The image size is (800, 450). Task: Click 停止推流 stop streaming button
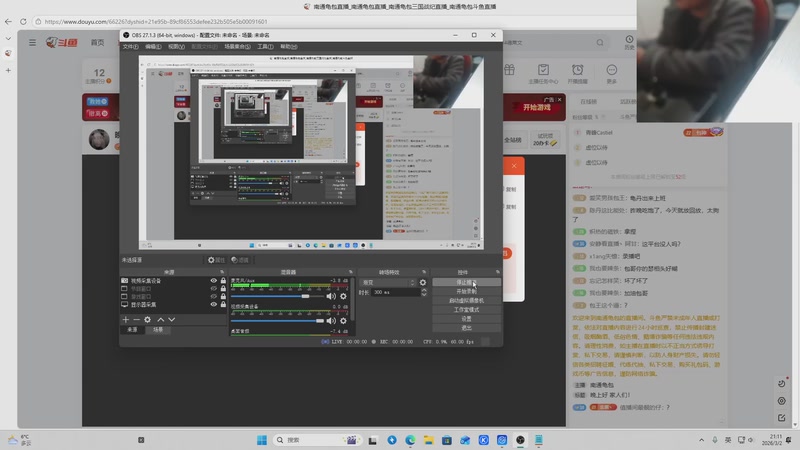(466, 282)
